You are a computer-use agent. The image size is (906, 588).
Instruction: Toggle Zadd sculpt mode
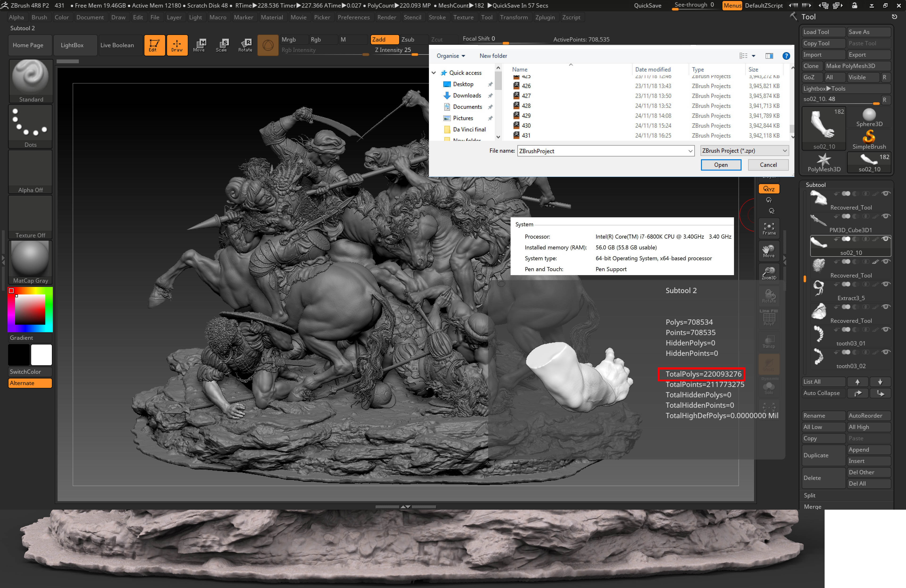point(385,40)
